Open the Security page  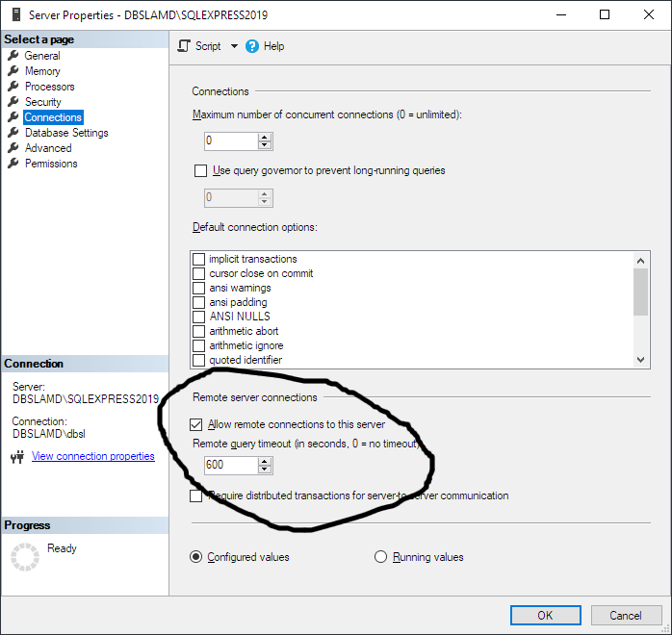click(43, 102)
